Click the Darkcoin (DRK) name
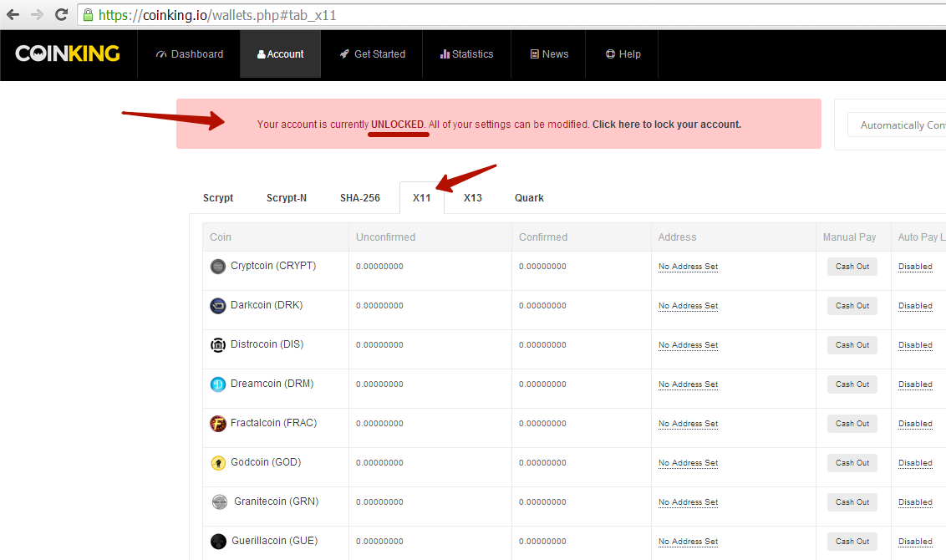Image resolution: width=946 pixels, height=560 pixels. click(267, 305)
